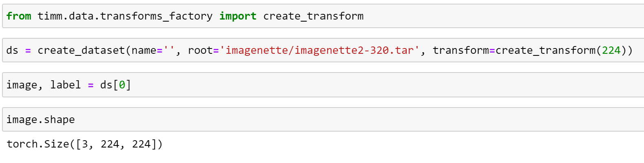Click the 'label' variable name
Viewport: 644px width, 163px height.
(x=66, y=85)
